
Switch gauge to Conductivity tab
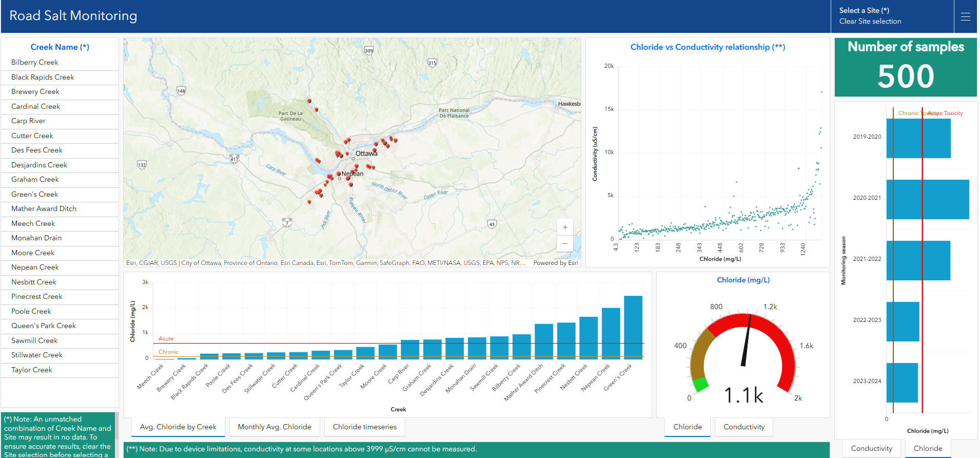point(744,427)
